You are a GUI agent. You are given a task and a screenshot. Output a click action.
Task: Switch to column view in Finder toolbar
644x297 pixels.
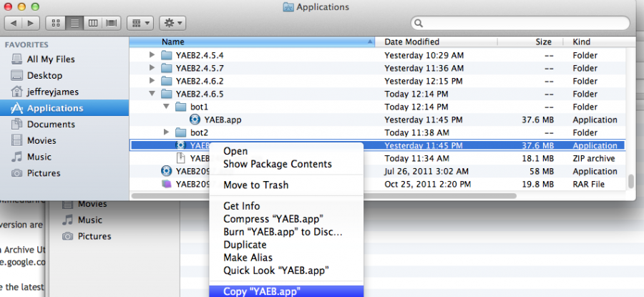click(x=92, y=23)
